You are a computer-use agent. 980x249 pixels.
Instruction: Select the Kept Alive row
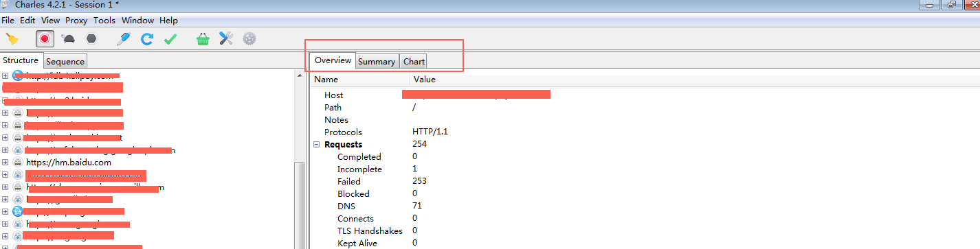click(645, 244)
